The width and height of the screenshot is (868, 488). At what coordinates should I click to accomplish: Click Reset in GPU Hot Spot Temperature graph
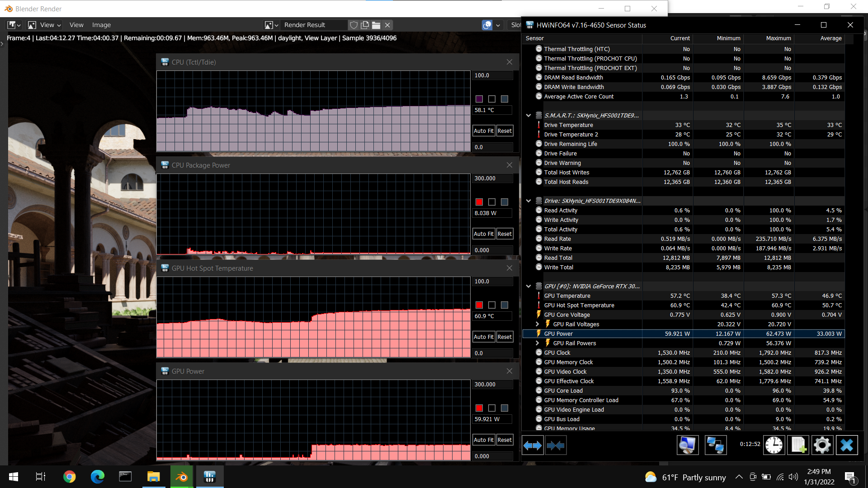[505, 337]
